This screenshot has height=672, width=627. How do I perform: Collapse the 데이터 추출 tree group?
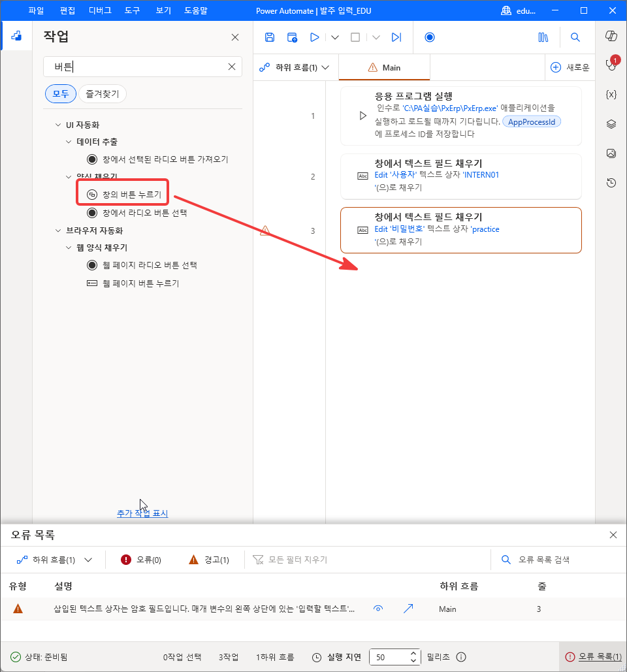point(69,142)
